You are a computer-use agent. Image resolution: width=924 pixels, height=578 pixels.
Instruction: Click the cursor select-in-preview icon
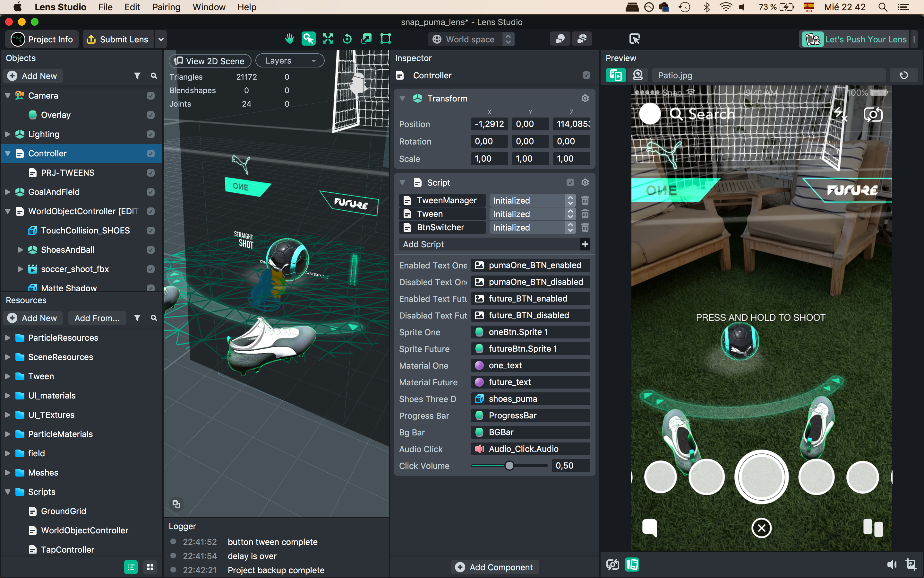634,39
